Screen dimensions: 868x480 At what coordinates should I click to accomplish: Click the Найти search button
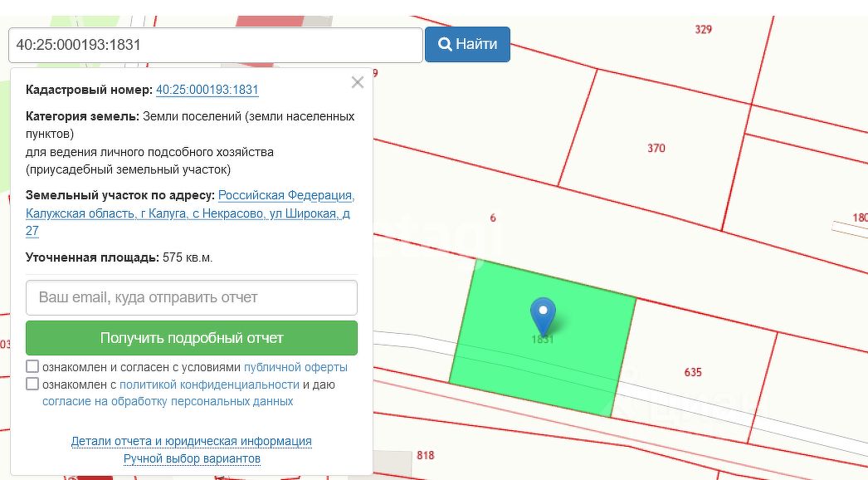pyautogui.click(x=467, y=44)
